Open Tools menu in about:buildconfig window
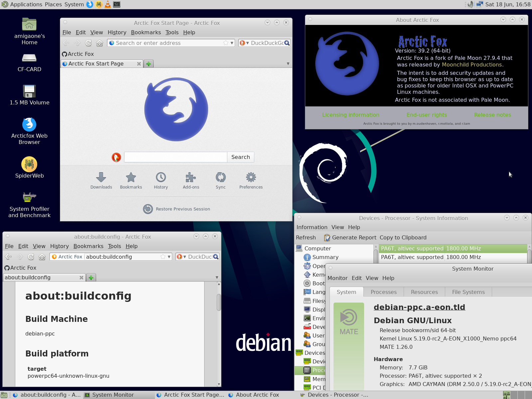 pyautogui.click(x=114, y=246)
